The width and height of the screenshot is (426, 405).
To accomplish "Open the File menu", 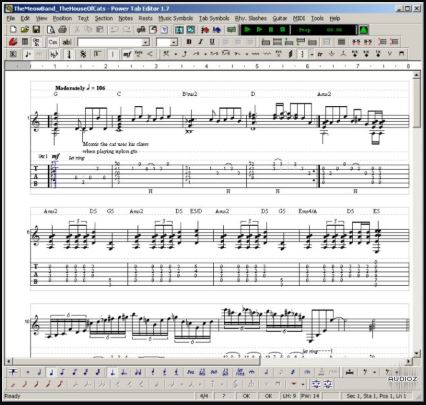I will tap(11, 18).
